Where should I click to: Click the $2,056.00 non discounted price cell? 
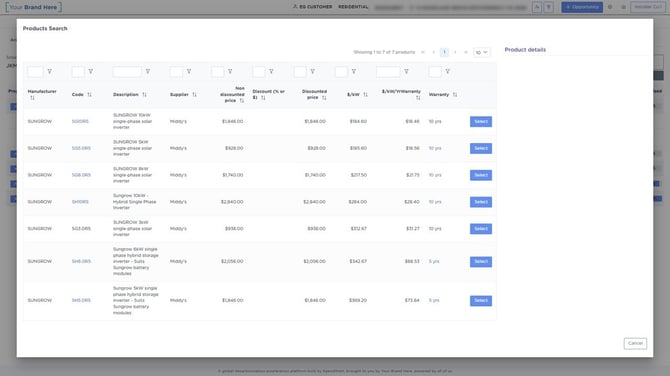pyautogui.click(x=232, y=261)
